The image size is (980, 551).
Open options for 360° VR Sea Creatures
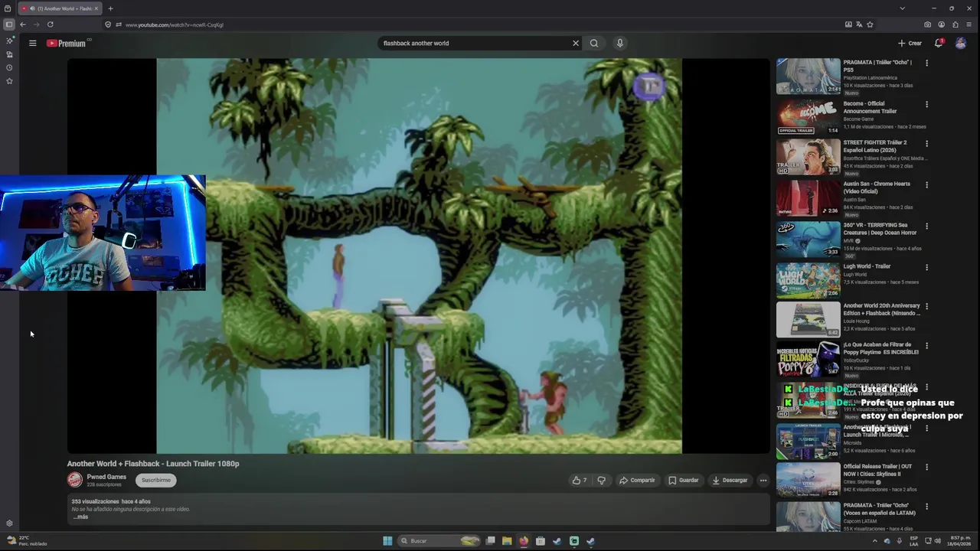pos(926,226)
